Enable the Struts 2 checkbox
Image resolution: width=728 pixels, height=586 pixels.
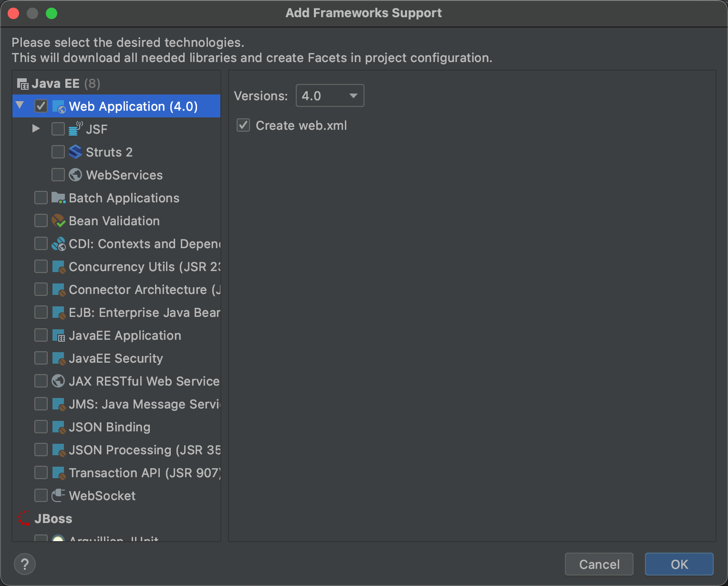pyautogui.click(x=58, y=152)
